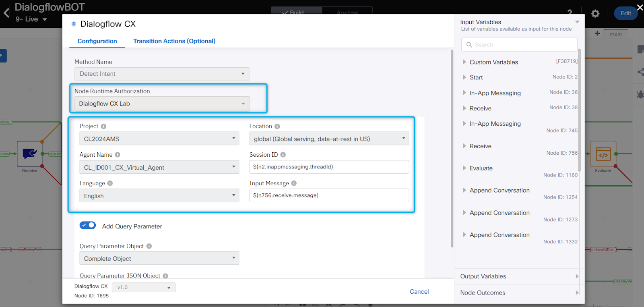Click the variables Search field
644x307 pixels.
click(519, 45)
